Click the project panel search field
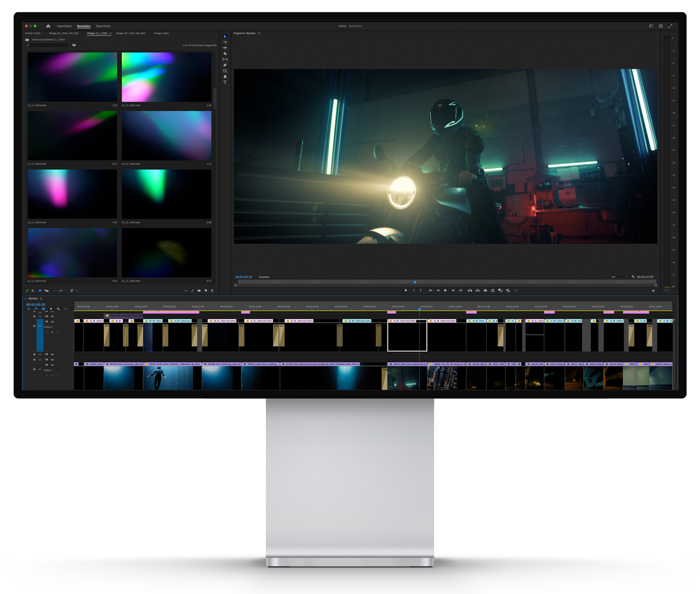The height and width of the screenshot is (594, 700). pyautogui.click(x=48, y=45)
